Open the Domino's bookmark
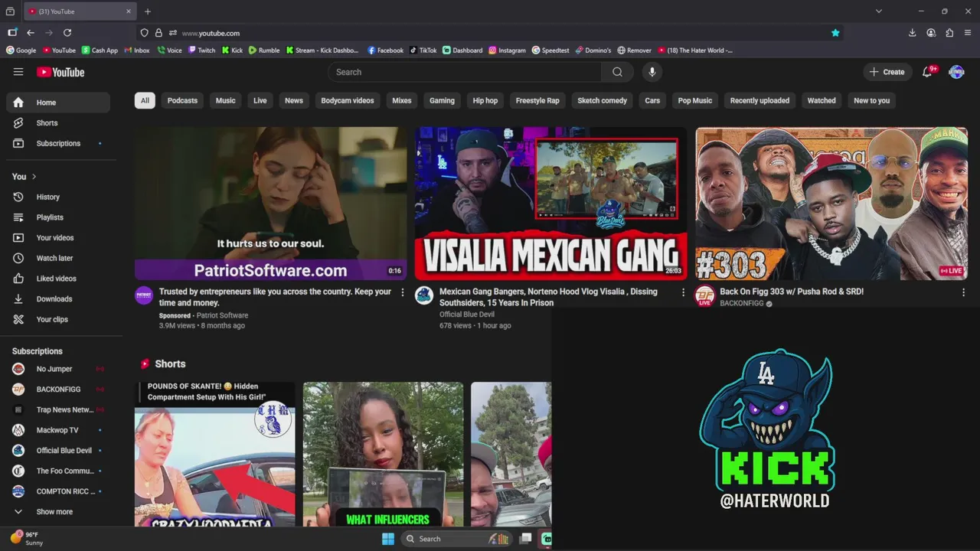The width and height of the screenshot is (980, 551). coord(593,51)
